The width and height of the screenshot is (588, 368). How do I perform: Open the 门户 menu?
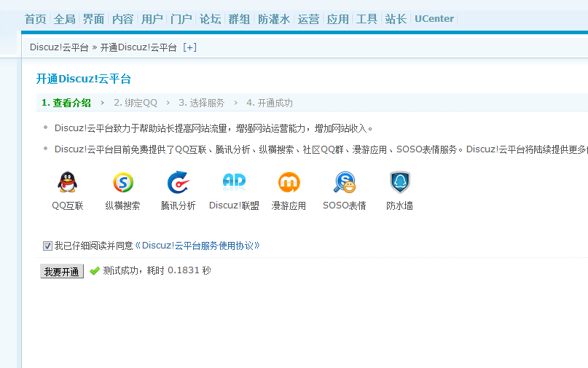tap(181, 19)
